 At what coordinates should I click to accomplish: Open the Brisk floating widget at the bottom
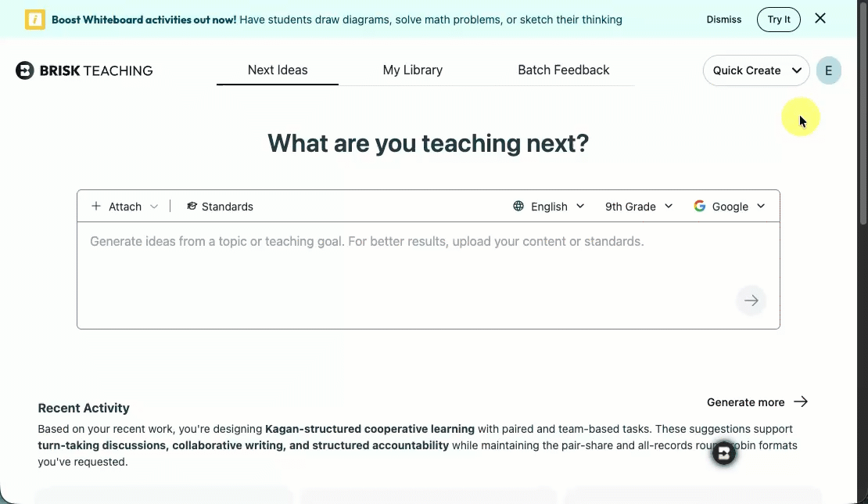[x=723, y=452]
